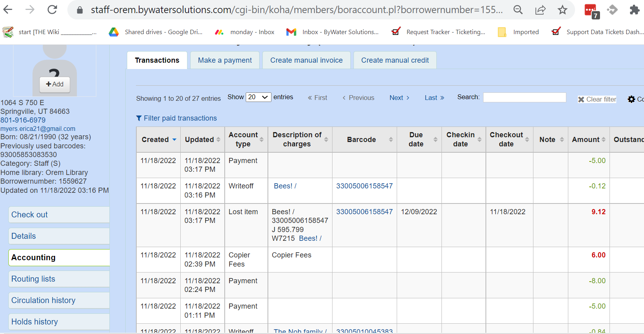This screenshot has width=644, height=334.
Task: Click the column configuration gear icon
Action: tap(631, 99)
